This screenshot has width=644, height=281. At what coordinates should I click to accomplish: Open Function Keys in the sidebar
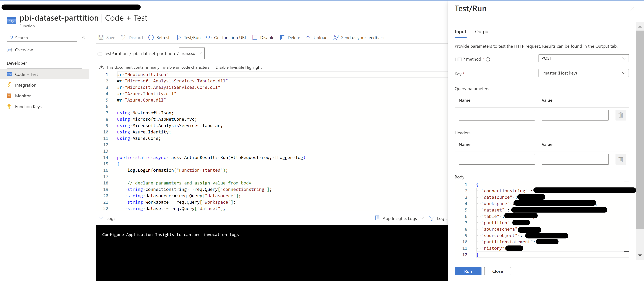[x=28, y=107]
